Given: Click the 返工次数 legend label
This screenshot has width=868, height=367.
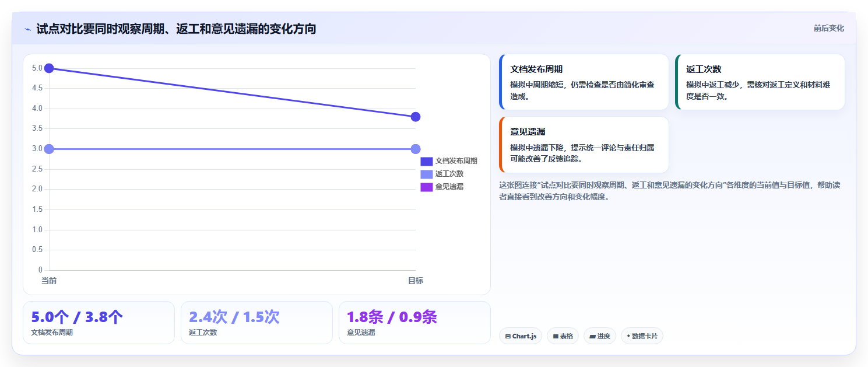Looking at the screenshot, I should [x=449, y=174].
